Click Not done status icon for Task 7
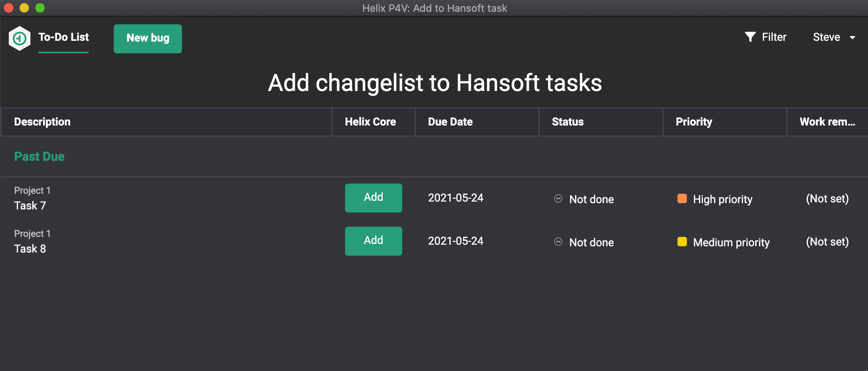Image resolution: width=868 pixels, height=371 pixels. [x=558, y=199]
